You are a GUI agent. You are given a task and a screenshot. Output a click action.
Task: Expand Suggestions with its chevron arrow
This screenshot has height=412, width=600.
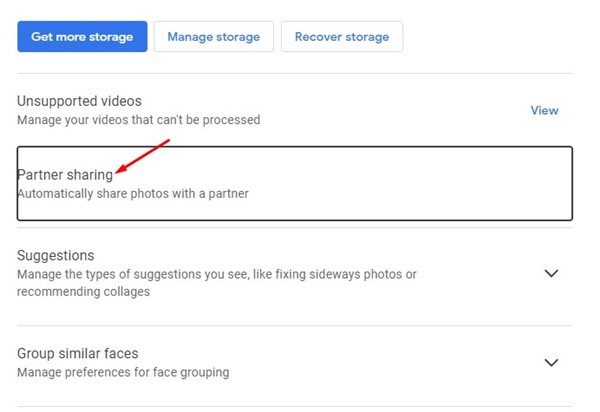[x=551, y=273]
